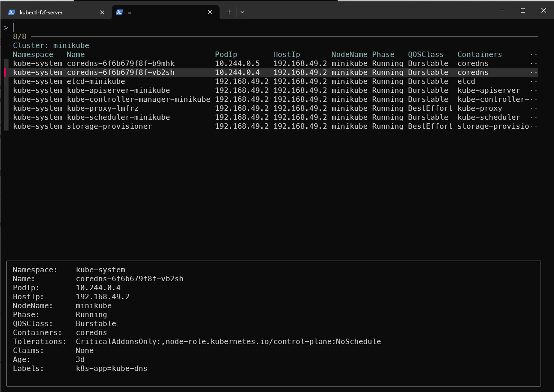Image resolution: width=554 pixels, height=392 pixels.
Task: Click the etcd container cell
Action: pyautogui.click(x=466, y=81)
